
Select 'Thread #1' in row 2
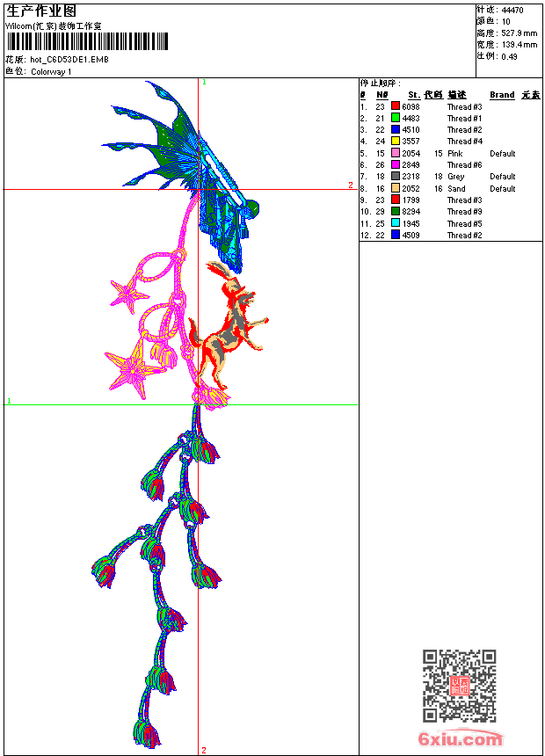click(464, 118)
